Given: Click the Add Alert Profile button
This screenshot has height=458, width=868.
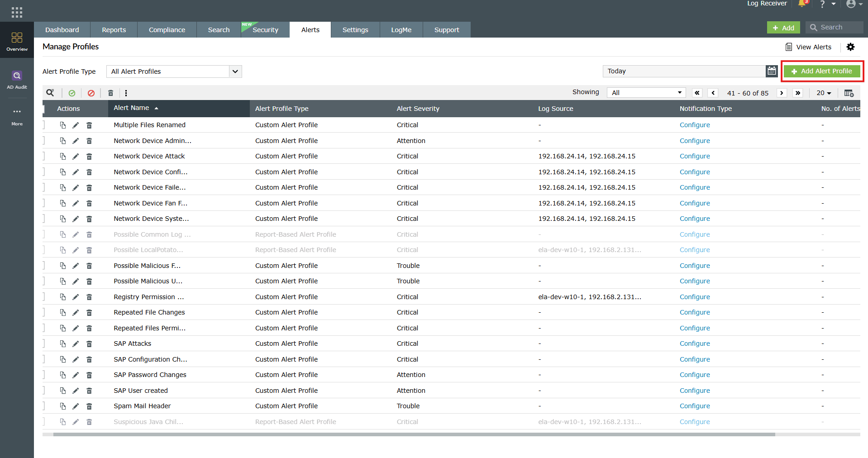Looking at the screenshot, I should (x=821, y=71).
